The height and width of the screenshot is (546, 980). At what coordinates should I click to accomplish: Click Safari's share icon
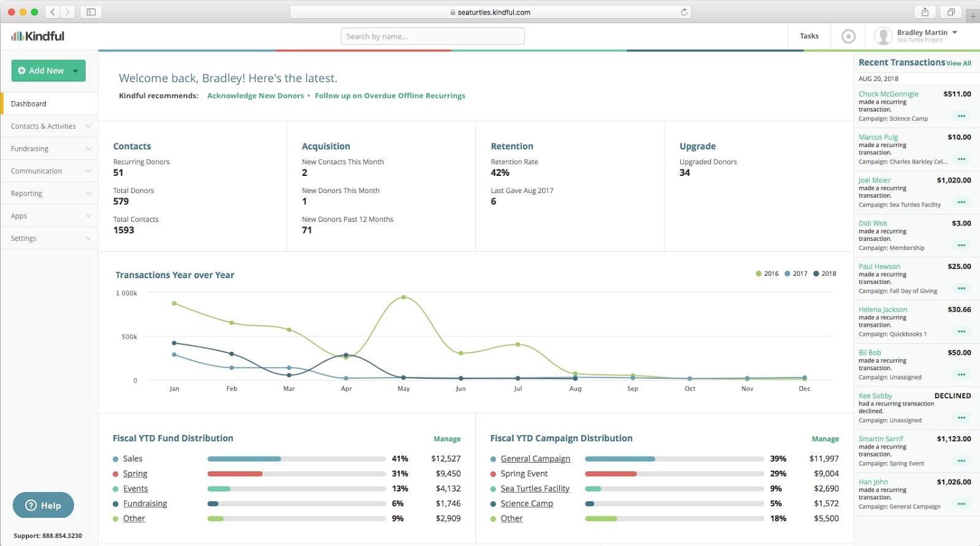pyautogui.click(x=925, y=12)
